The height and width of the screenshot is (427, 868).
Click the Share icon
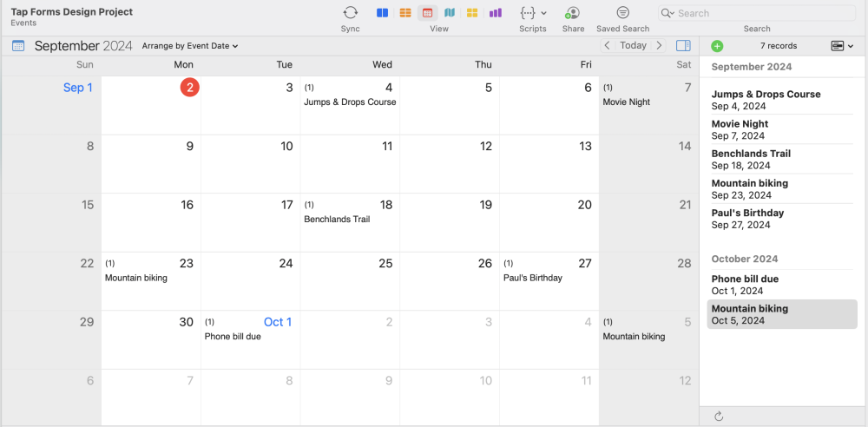click(573, 13)
